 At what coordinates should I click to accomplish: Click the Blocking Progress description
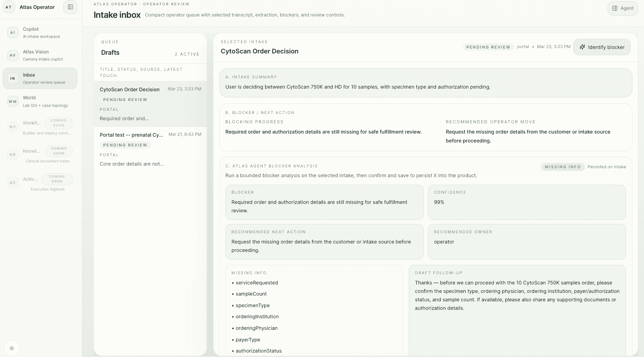point(323,132)
